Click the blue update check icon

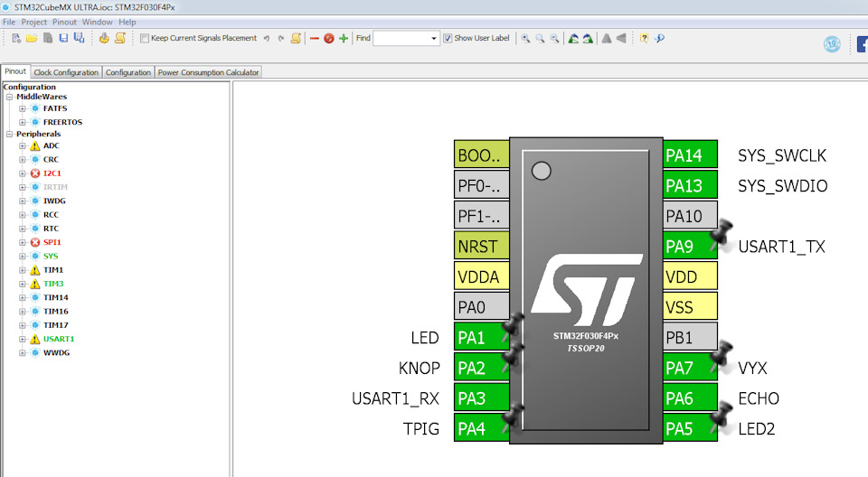tap(659, 38)
